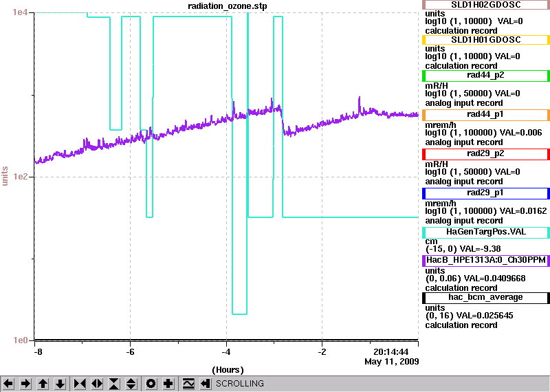Click the return-to-scrolling arrow icon
Viewport: 550px width, 392px height.
206,384
